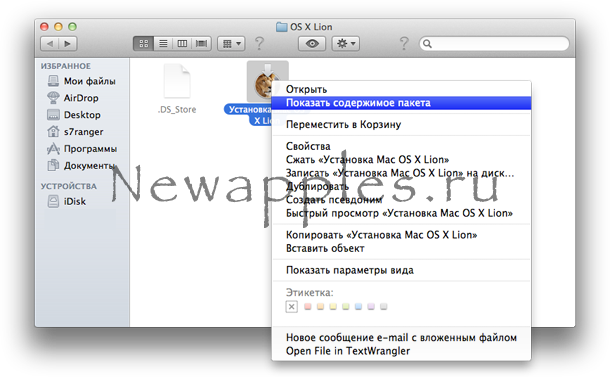Open the gear action menu

[x=345, y=44]
